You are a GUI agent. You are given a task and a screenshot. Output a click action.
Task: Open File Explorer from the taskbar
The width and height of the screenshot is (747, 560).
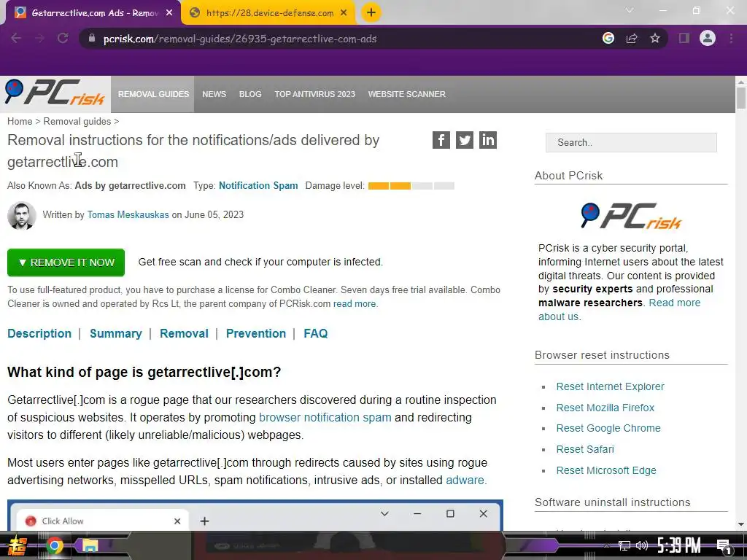90,545
